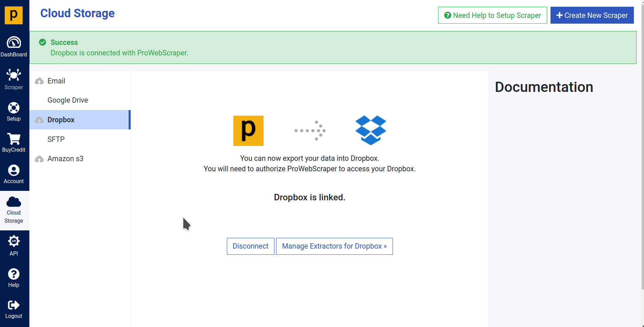Open the Setup lifebuoy icon

(14, 108)
